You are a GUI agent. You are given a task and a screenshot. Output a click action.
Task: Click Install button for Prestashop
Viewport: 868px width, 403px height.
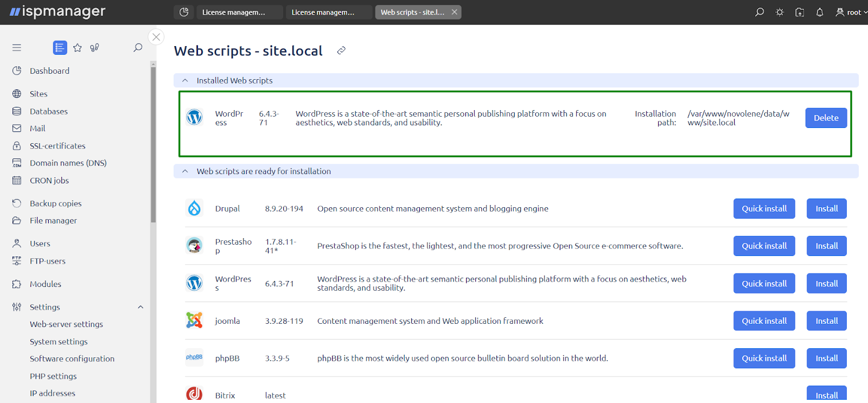[827, 246]
